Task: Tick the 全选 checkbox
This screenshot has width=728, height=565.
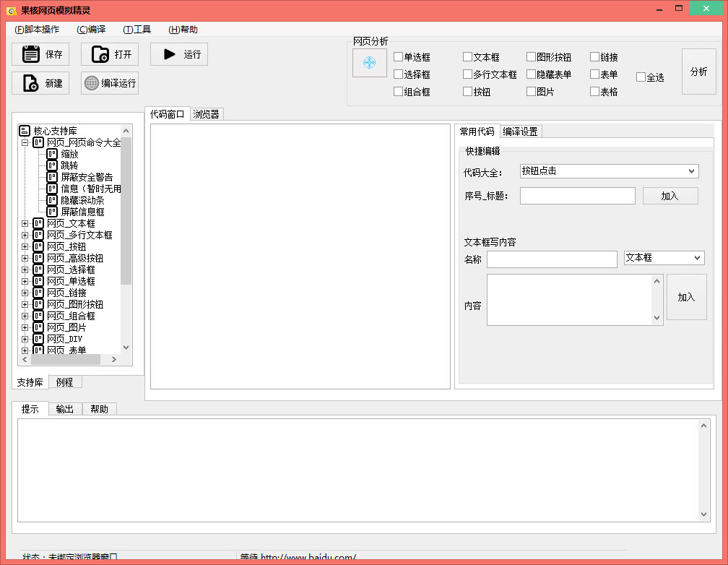Action: (641, 77)
